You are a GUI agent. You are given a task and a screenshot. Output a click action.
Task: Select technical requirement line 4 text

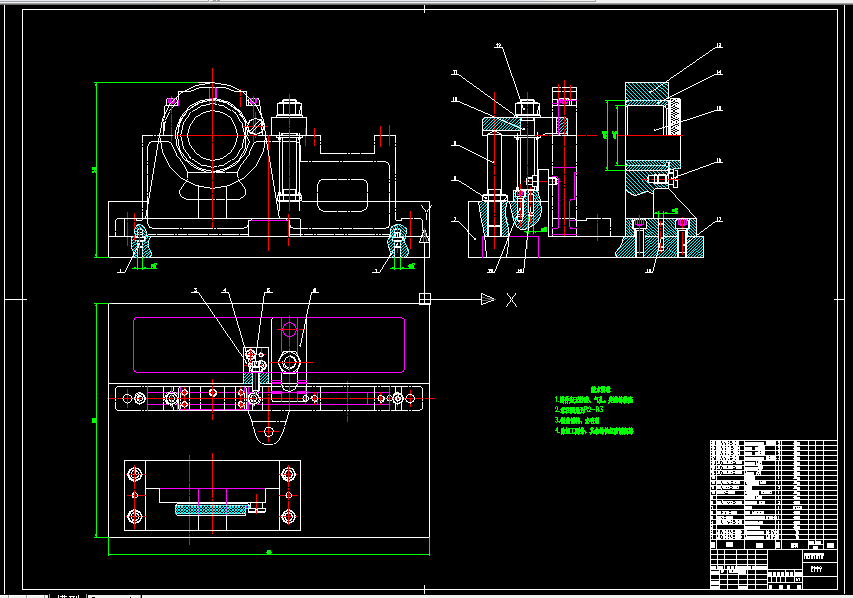pos(594,431)
